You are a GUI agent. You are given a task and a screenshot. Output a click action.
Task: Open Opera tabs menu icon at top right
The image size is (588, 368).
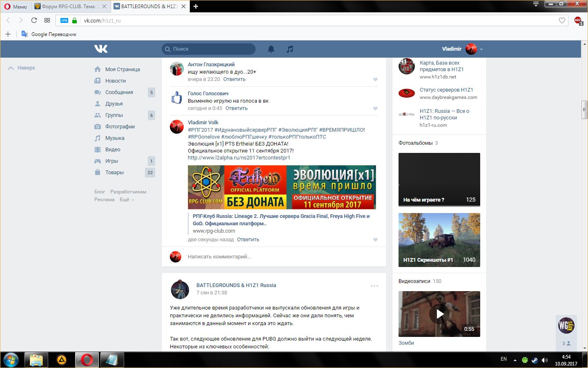tap(536, 4)
